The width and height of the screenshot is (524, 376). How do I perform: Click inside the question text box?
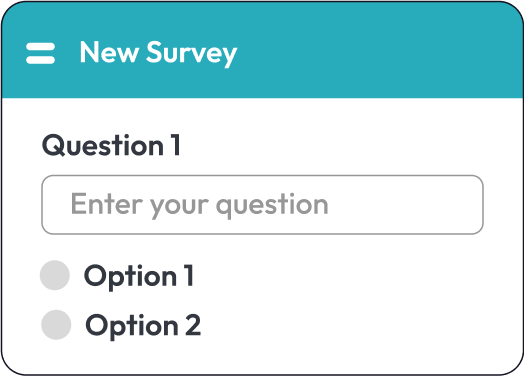point(262,205)
